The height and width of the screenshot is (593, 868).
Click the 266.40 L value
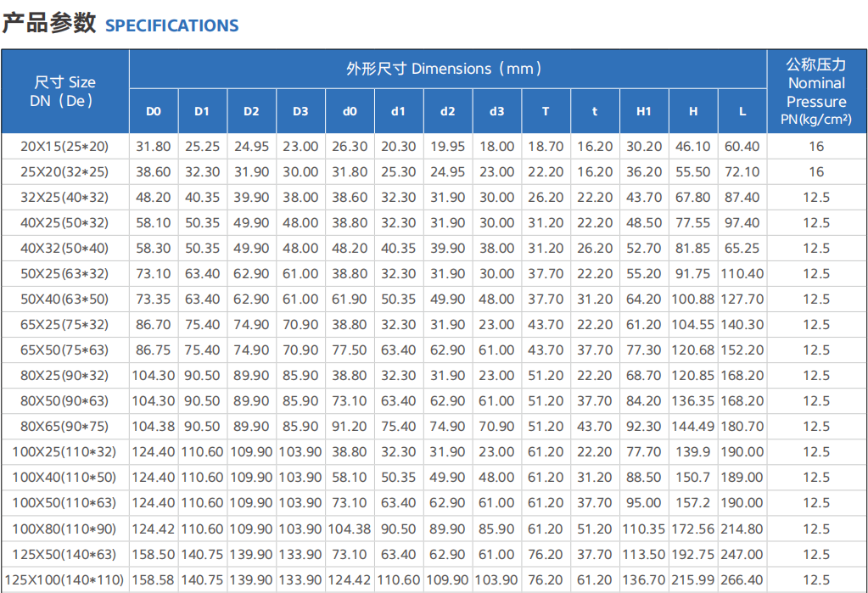(x=742, y=581)
